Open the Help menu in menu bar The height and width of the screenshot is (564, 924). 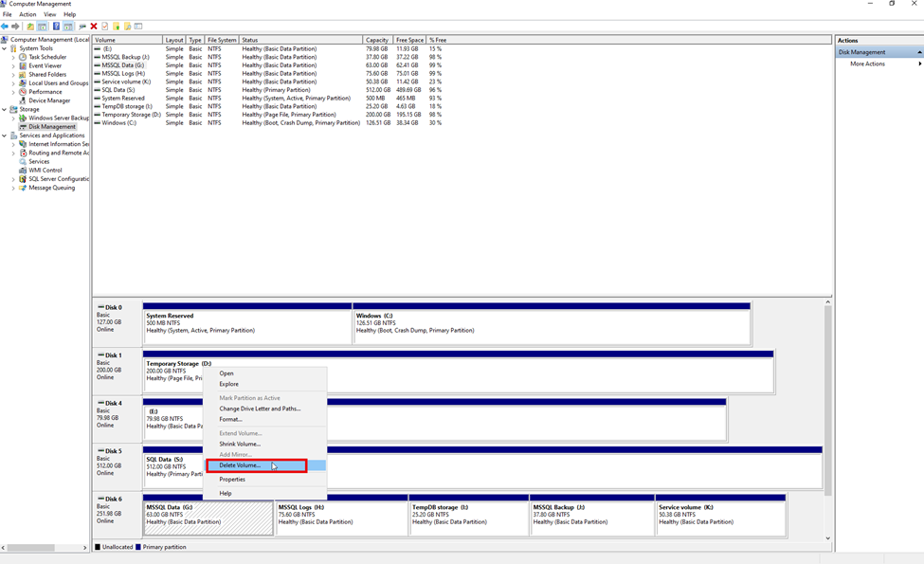coord(69,14)
